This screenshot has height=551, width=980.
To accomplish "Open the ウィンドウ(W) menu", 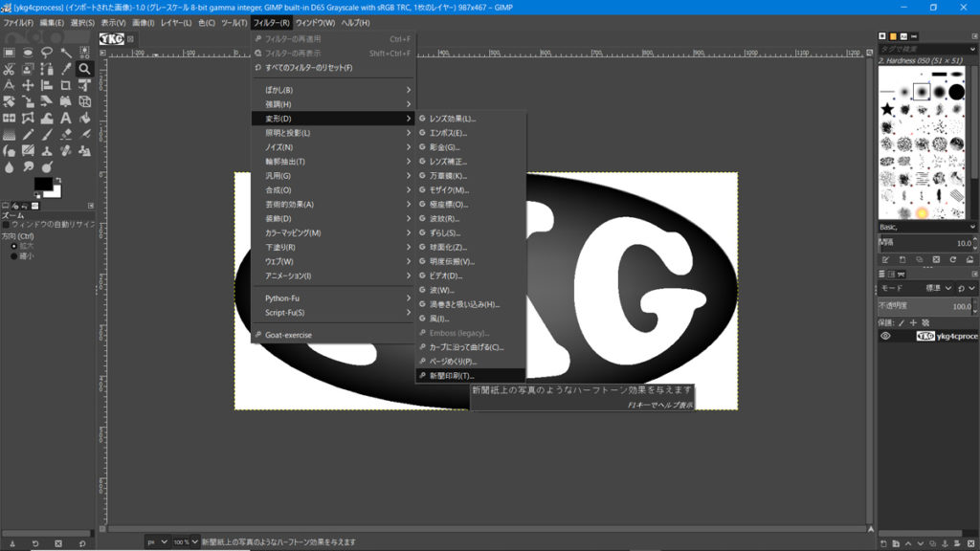I will (x=315, y=23).
